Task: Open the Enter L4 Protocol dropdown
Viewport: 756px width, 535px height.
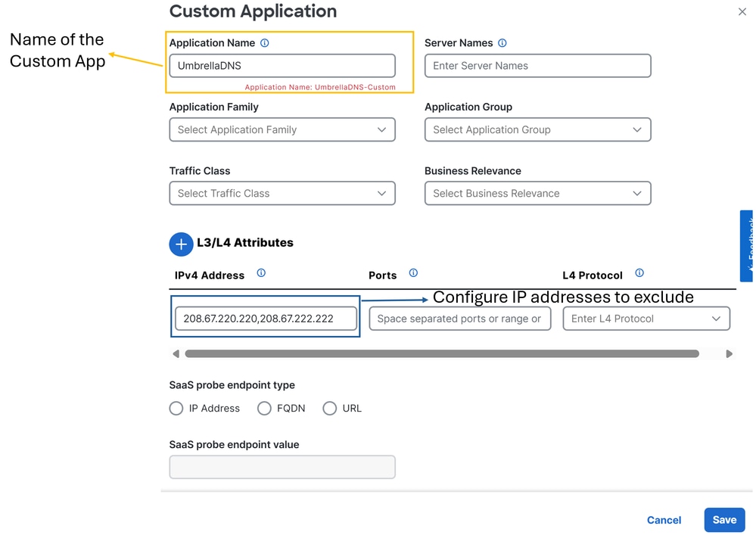Action: [646, 319]
